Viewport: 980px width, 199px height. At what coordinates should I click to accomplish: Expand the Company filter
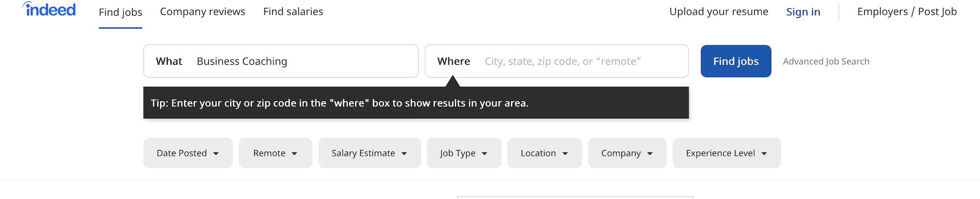[x=627, y=153]
